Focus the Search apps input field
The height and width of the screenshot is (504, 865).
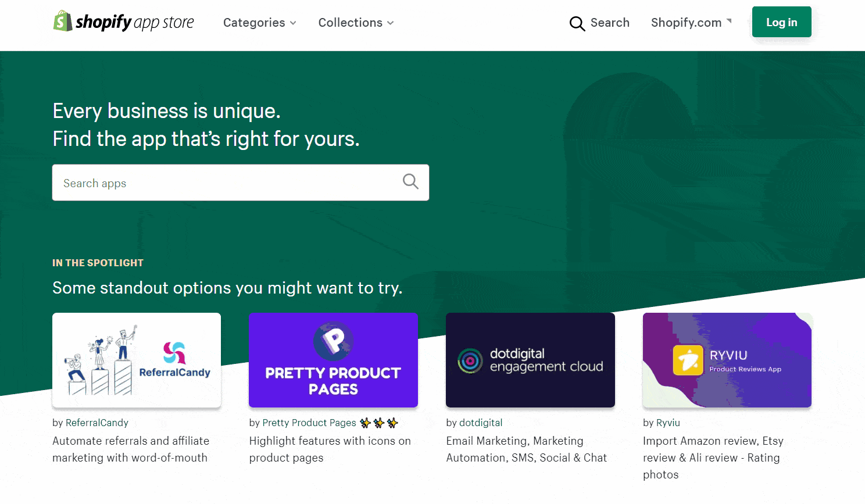[x=241, y=183]
